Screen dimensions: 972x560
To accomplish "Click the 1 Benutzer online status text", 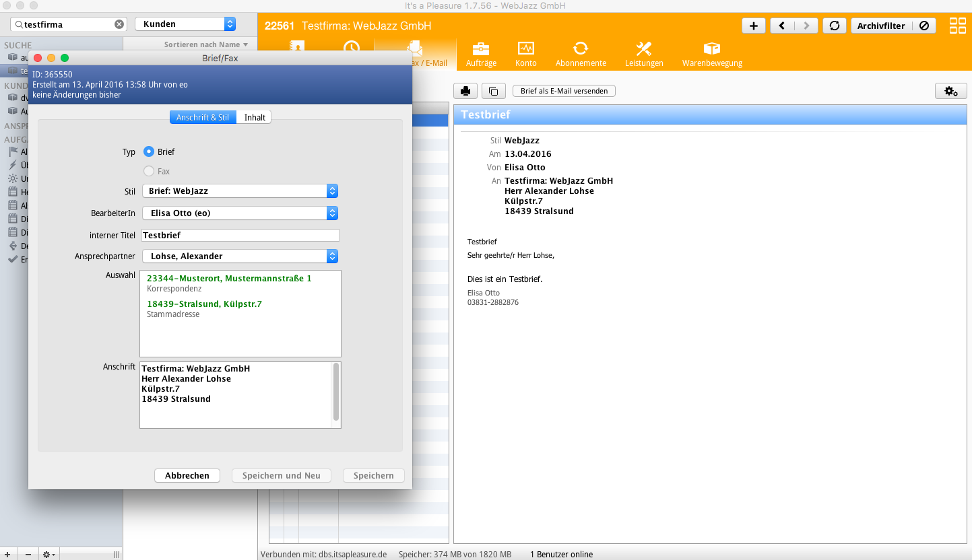I will (562, 555).
